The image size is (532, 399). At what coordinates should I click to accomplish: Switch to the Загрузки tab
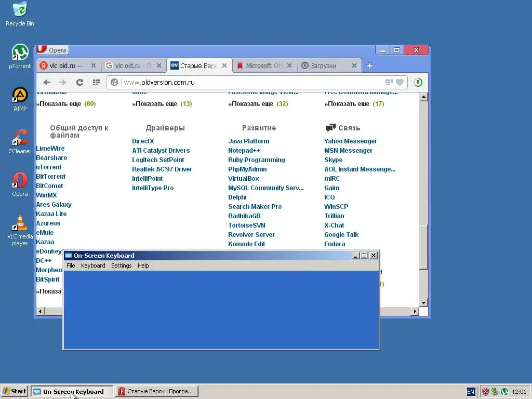(329, 65)
